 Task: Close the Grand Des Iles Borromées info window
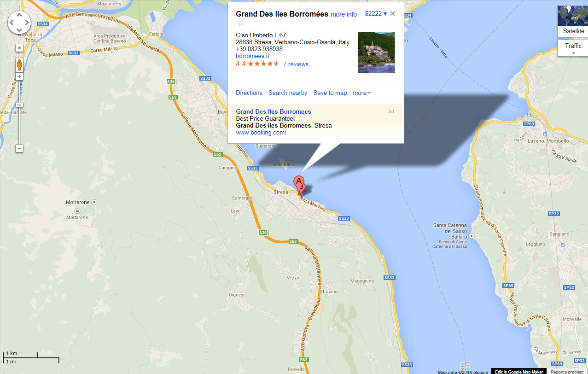tap(393, 13)
